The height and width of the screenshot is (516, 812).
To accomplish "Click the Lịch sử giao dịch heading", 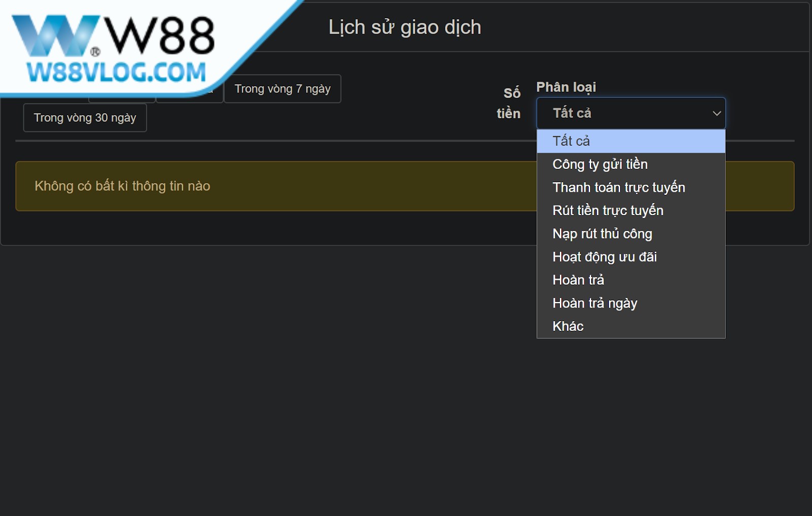I will pyautogui.click(x=404, y=27).
